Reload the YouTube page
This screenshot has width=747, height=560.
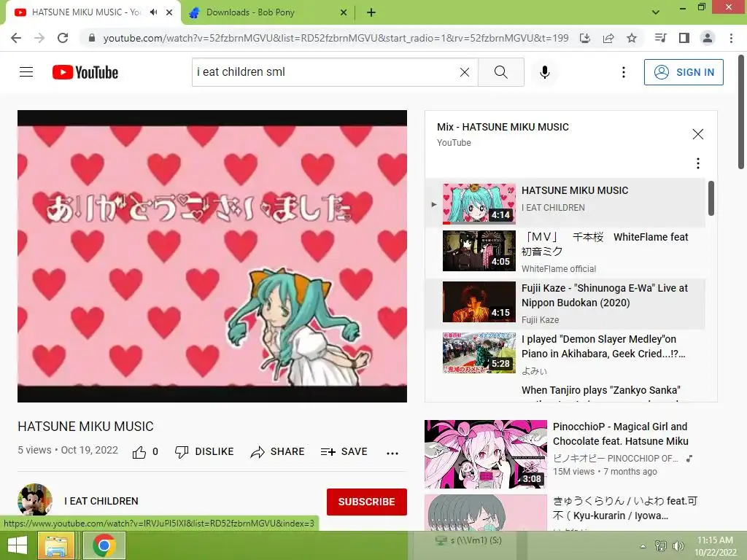[63, 38]
